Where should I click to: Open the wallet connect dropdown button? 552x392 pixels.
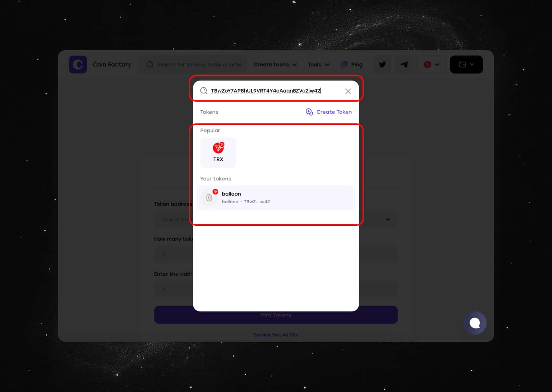pyautogui.click(x=466, y=65)
